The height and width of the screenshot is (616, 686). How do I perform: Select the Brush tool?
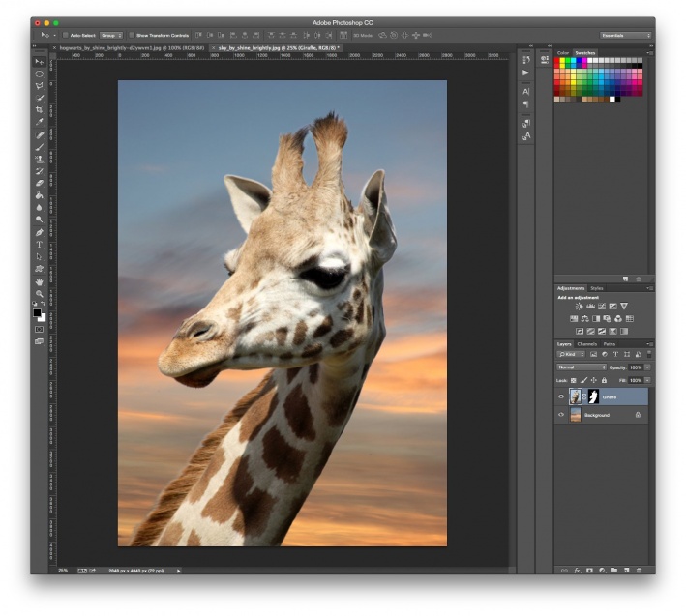(x=40, y=147)
